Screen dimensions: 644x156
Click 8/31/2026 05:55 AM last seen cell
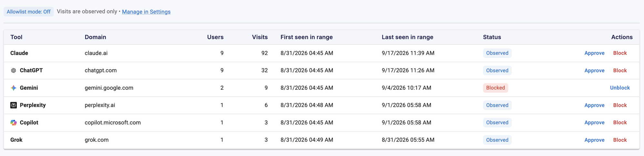(x=408, y=140)
